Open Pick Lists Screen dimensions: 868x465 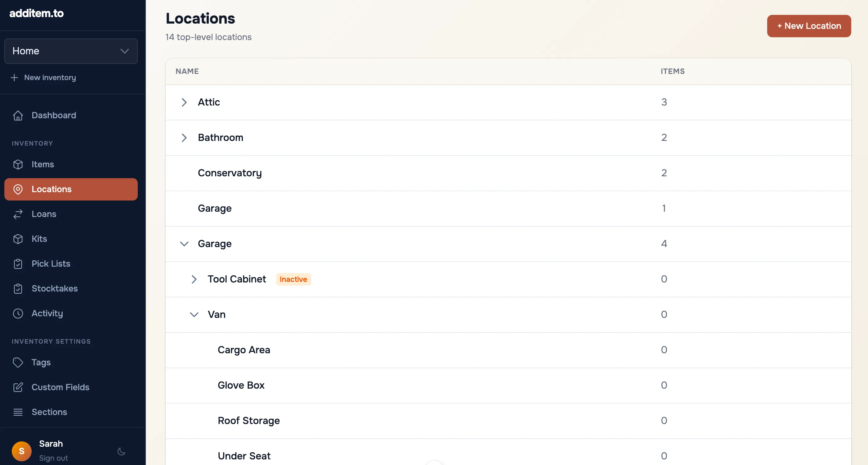(71, 264)
